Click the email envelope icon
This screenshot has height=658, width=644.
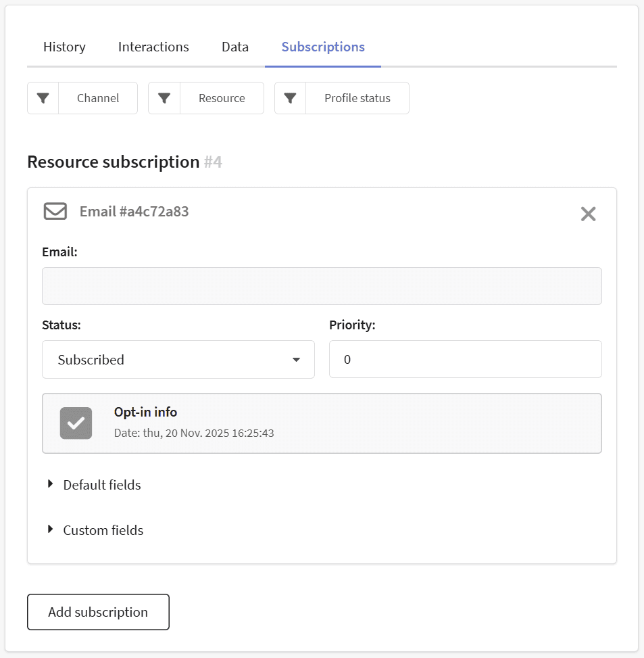coord(55,211)
